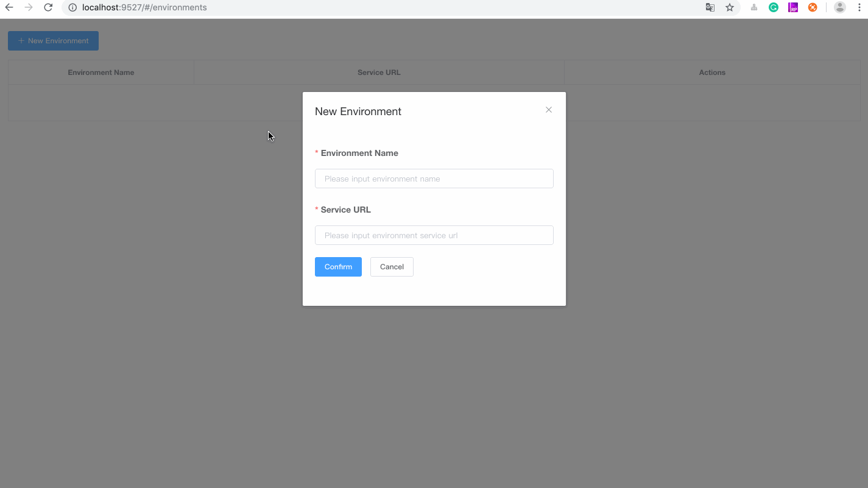Image resolution: width=868 pixels, height=488 pixels.
Task: View site information via the info icon
Action: 72,7
